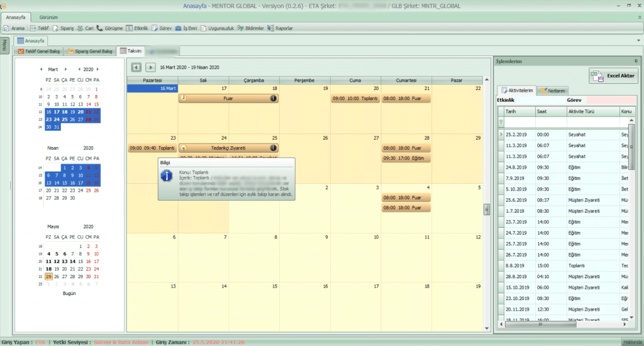Click info icon on Tedarikçi Ziyareti event

(x=273, y=148)
